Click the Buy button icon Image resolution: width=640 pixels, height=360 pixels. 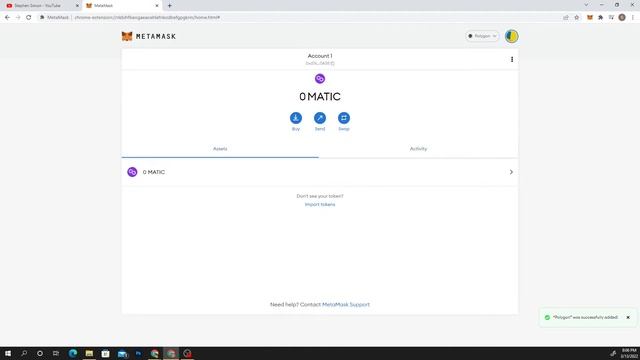[296, 118]
